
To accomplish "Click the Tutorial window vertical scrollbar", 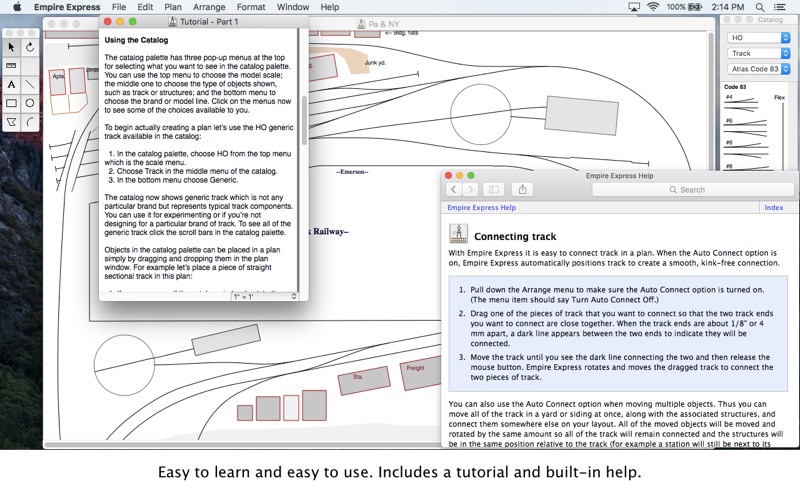I will pos(304,120).
